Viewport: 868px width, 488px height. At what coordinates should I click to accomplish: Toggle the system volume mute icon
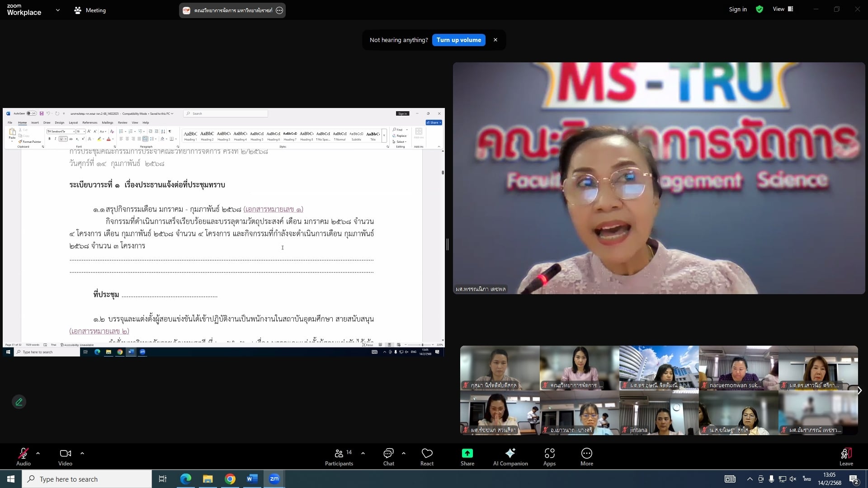click(x=793, y=479)
